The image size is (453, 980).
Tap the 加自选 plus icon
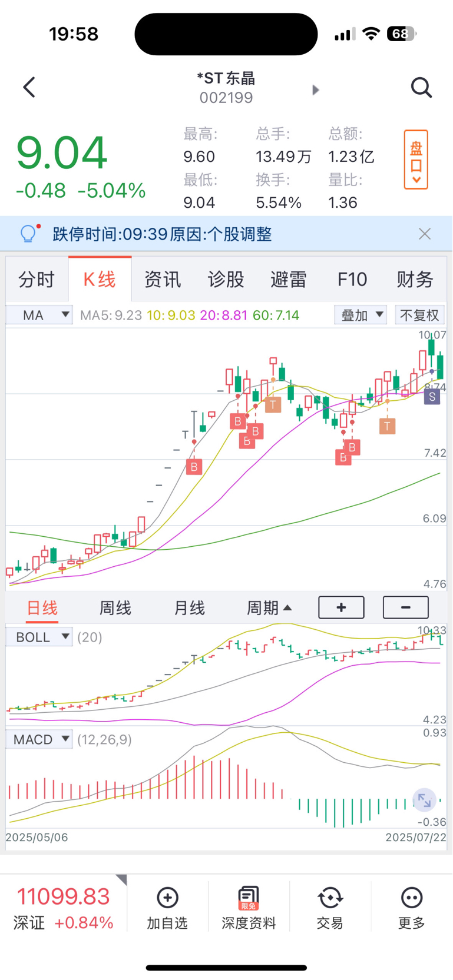167,898
